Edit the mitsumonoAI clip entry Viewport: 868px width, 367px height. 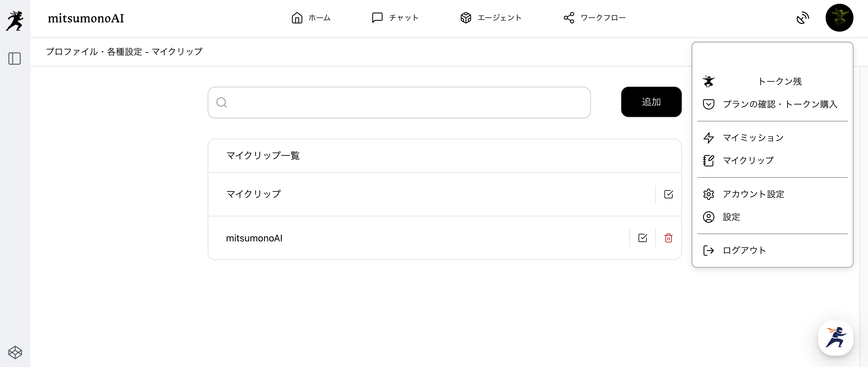click(x=643, y=238)
